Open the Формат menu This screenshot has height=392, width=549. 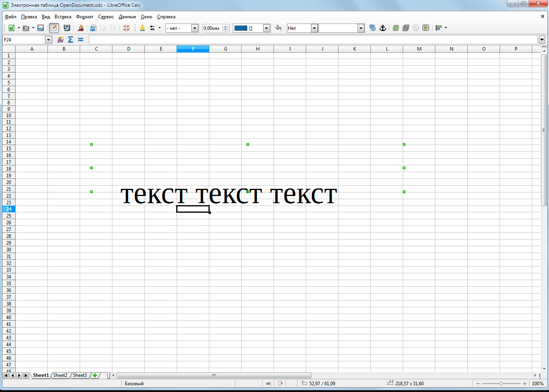(85, 17)
